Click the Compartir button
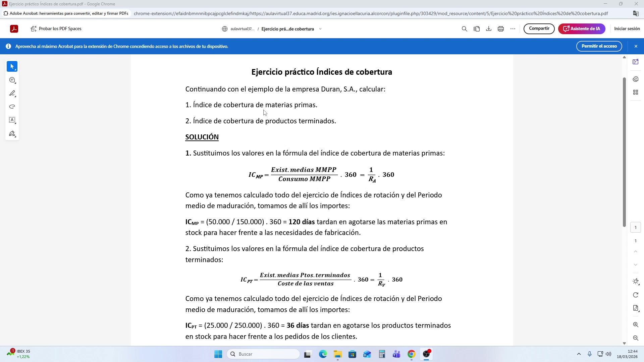644x362 pixels. pyautogui.click(x=539, y=29)
